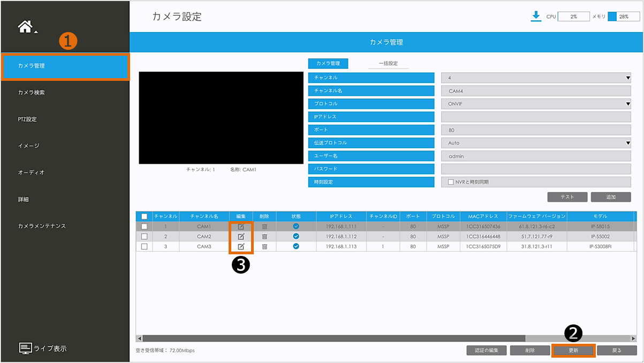
Task: Click the trash icon for CAM1
Action: (x=264, y=226)
